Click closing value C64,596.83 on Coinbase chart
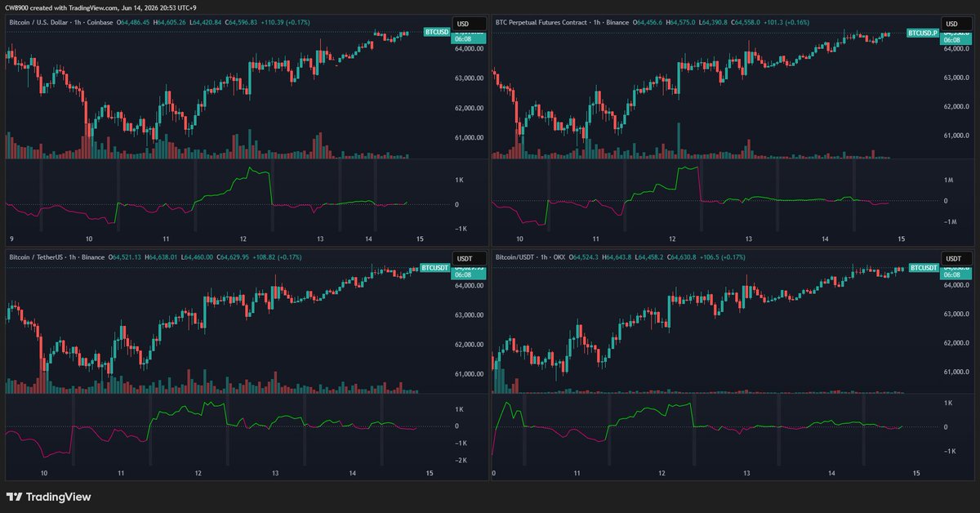 coord(242,22)
